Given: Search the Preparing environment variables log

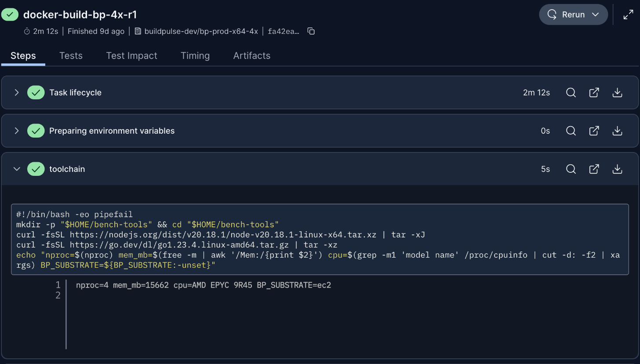Looking at the screenshot, I should (571, 131).
